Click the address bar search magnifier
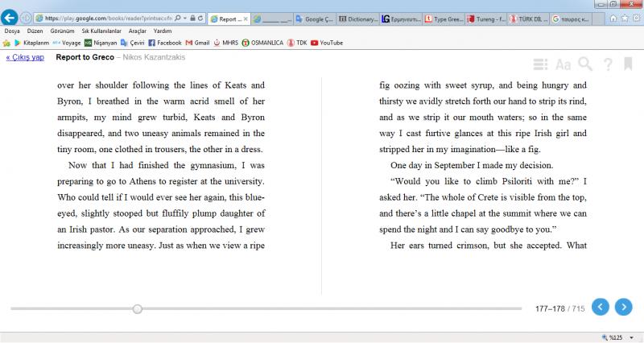This screenshot has height=343, width=644. click(x=178, y=18)
